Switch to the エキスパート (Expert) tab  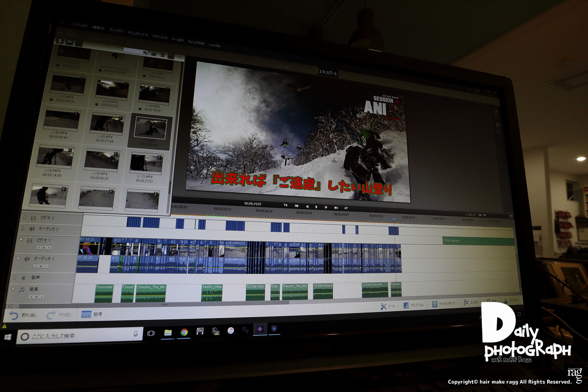pos(328,73)
